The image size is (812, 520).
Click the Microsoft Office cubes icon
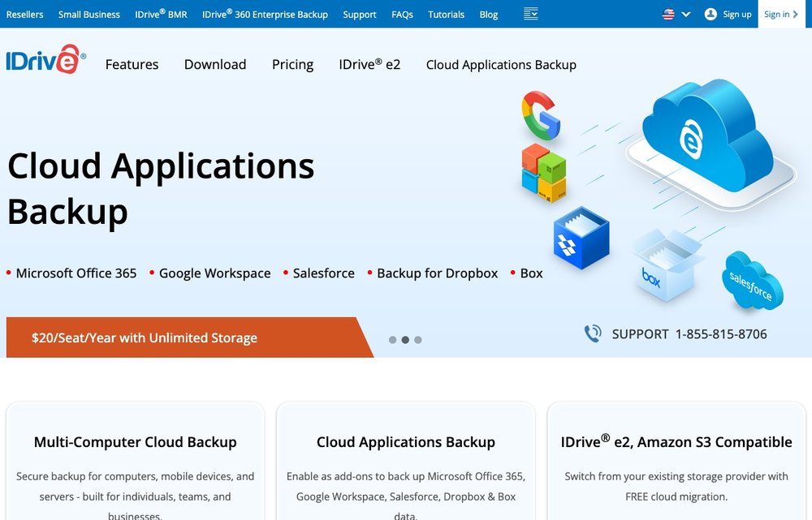coord(544,173)
